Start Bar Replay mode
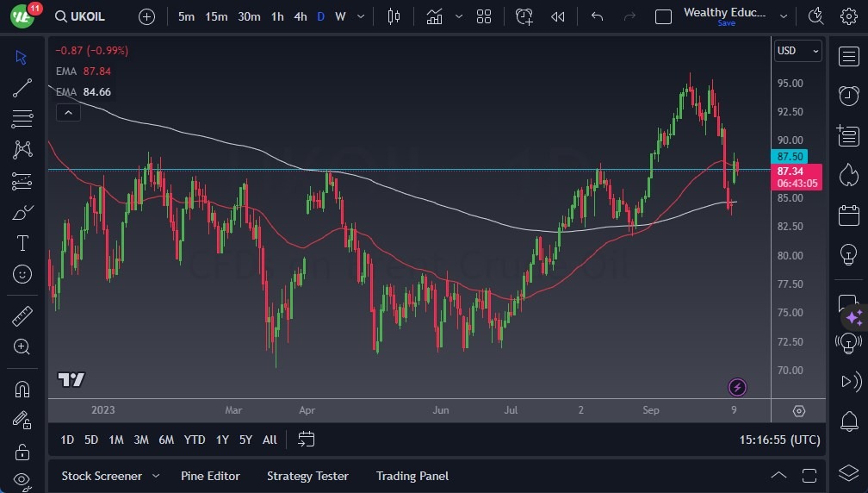Image resolution: width=868 pixels, height=493 pixels. (558, 16)
